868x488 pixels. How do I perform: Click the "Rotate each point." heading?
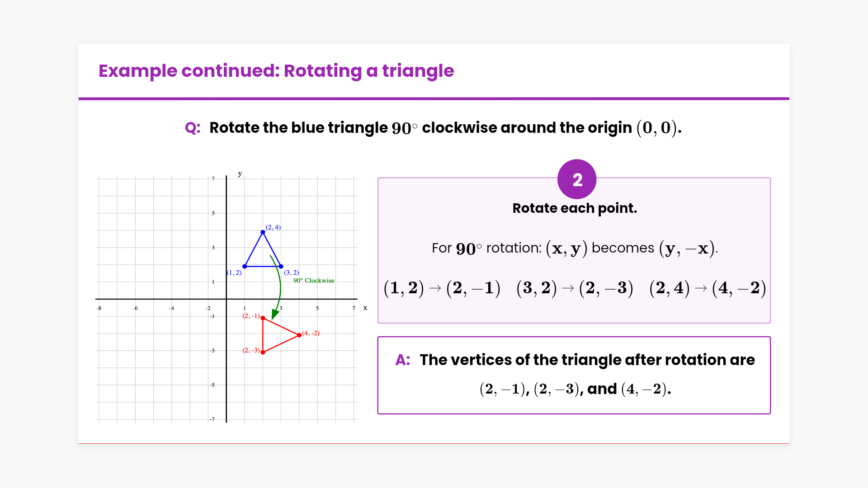575,208
